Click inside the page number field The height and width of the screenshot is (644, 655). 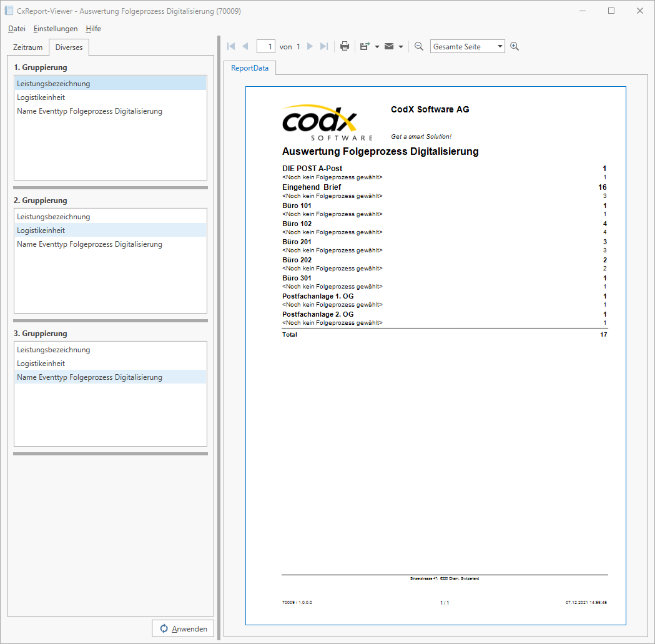tap(265, 46)
